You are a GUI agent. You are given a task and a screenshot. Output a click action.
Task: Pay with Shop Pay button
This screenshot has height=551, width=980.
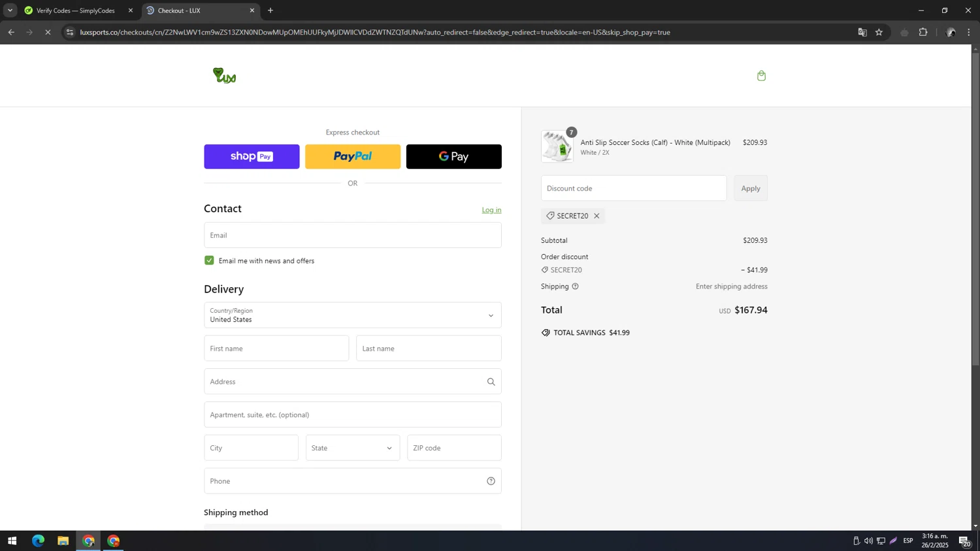(x=252, y=157)
